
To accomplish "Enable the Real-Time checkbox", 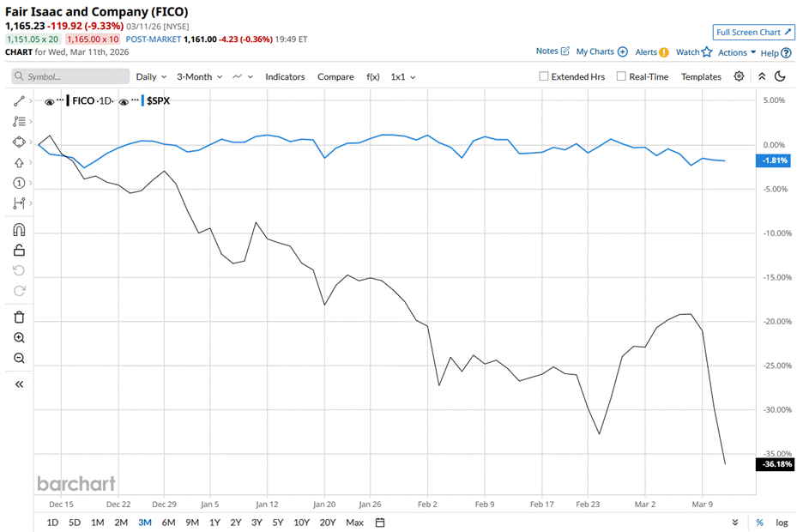I will pos(621,76).
